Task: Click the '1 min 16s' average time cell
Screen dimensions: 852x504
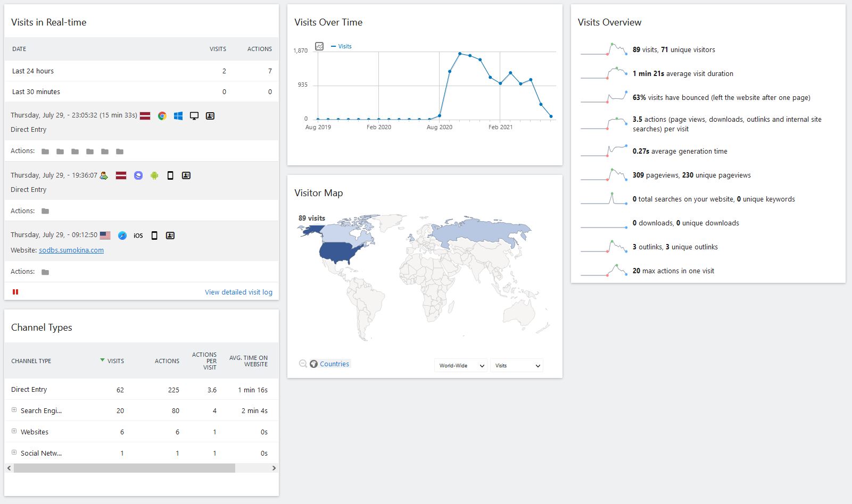Action: click(253, 390)
